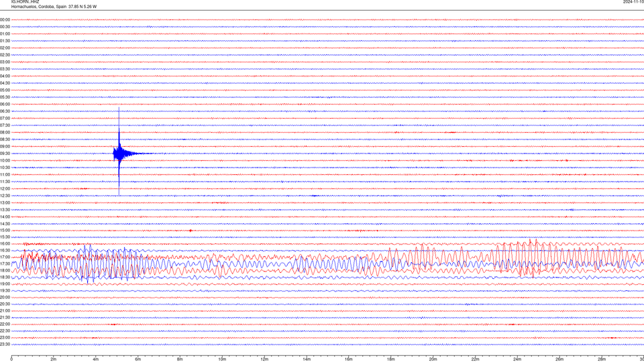This screenshot has height=362, width=644.
Task: Pick the 18m axis tick label
Action: pyautogui.click(x=391, y=359)
